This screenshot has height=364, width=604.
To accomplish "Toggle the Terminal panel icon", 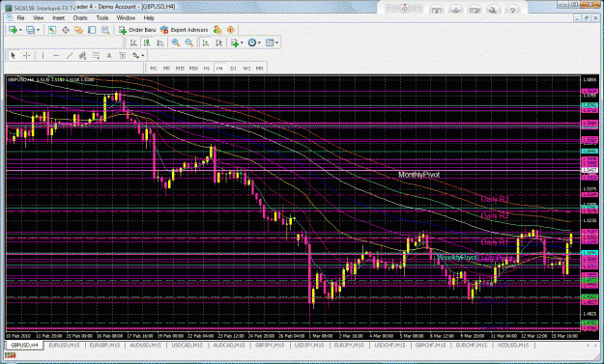I will point(92,30).
